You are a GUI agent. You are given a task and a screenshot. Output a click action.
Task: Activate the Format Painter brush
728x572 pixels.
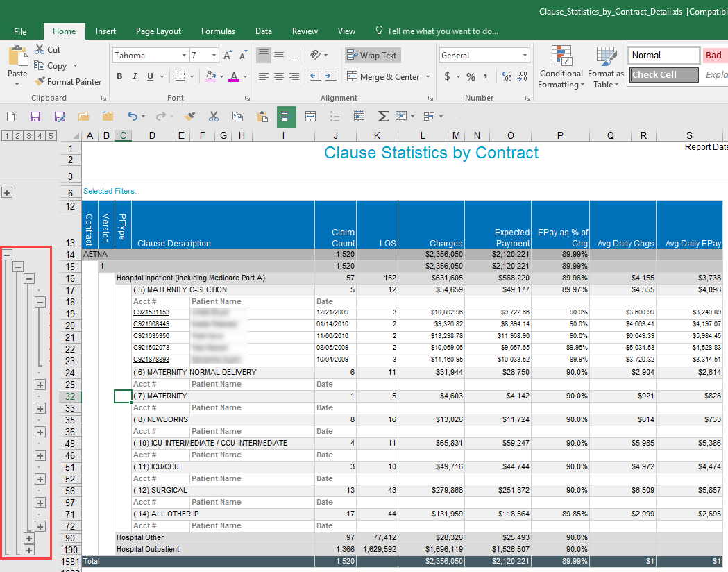coord(40,81)
